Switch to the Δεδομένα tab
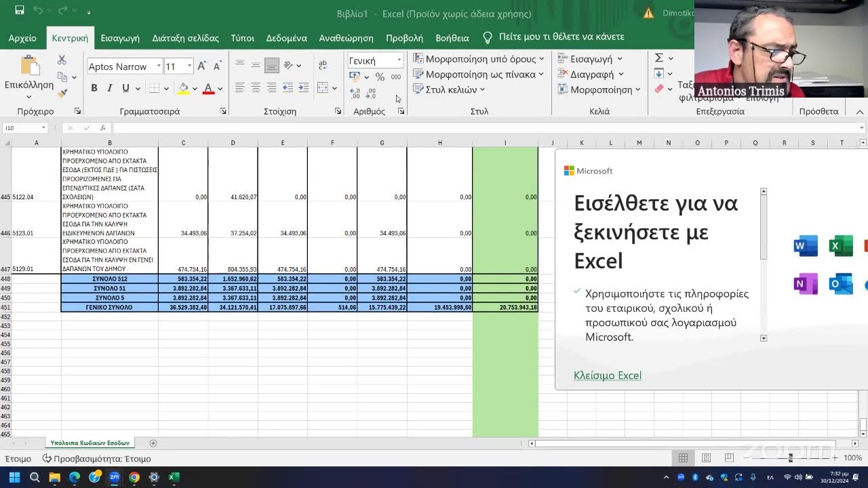868x488 pixels. pyautogui.click(x=286, y=38)
